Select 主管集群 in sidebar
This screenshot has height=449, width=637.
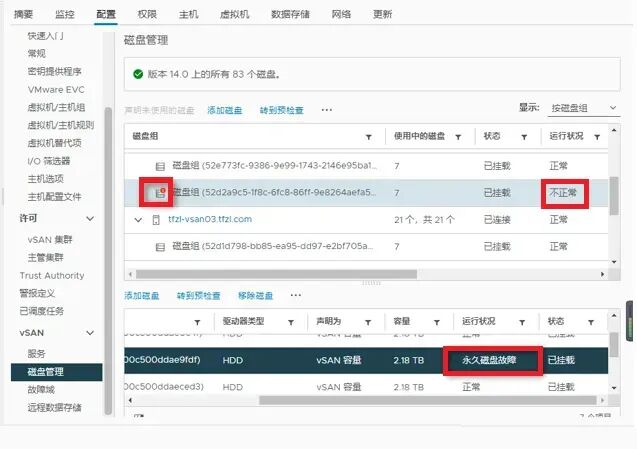(46, 258)
